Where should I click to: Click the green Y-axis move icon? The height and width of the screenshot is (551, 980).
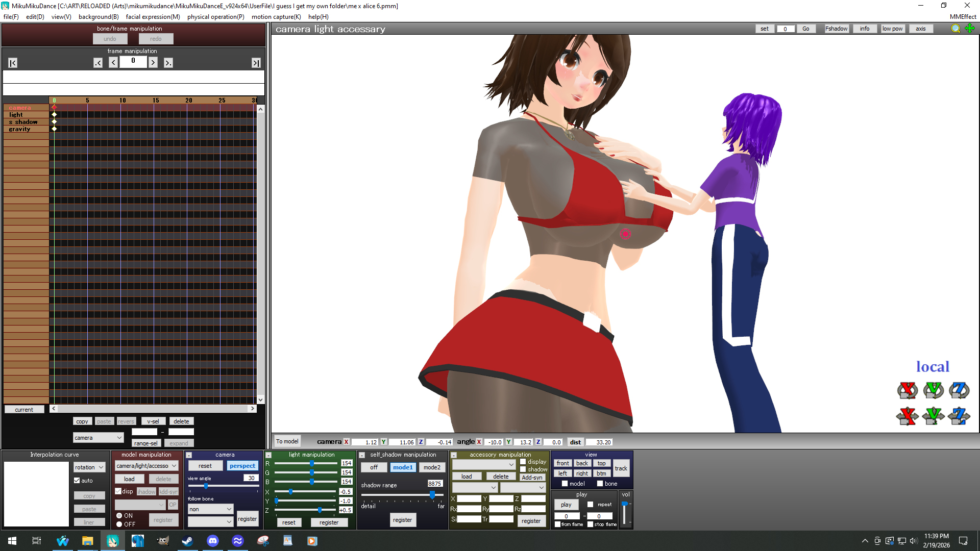(x=933, y=416)
